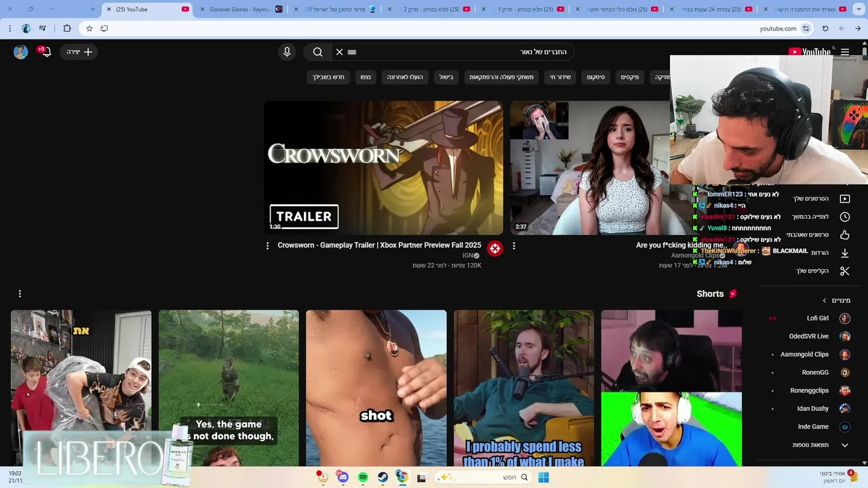Play the Crowsworn gameplay trailer thumbnail
The width and height of the screenshot is (868, 488).
coord(384,167)
